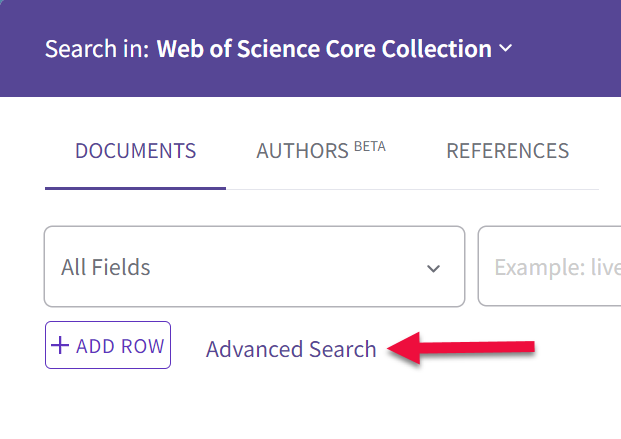The width and height of the screenshot is (621, 439).
Task: Switch to the AUTHORS tab
Action: tap(321, 151)
